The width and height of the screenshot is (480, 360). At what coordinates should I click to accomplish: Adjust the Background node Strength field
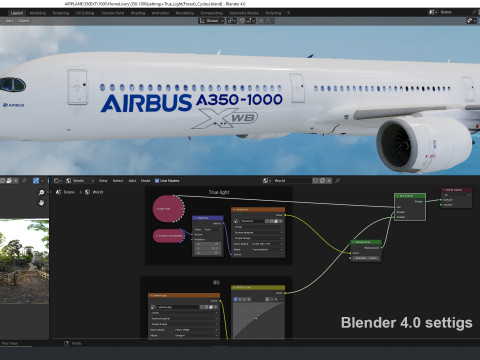coord(366,258)
